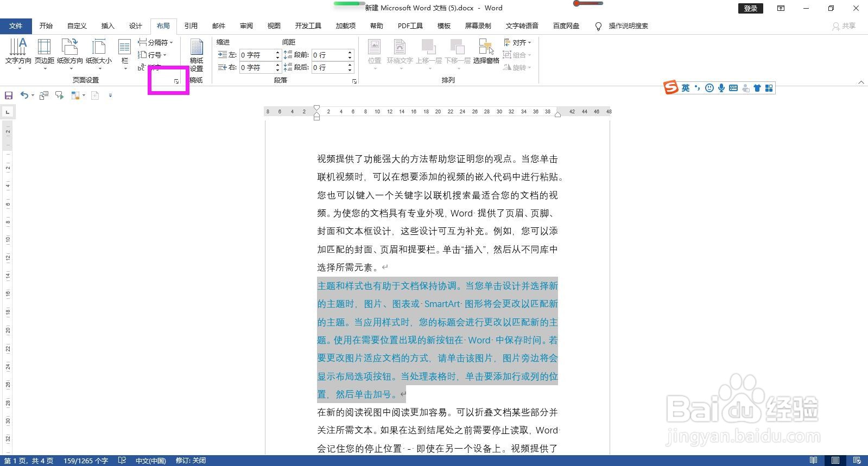Click the proofing check icon in status bar
The height and width of the screenshot is (466, 868).
[122, 461]
